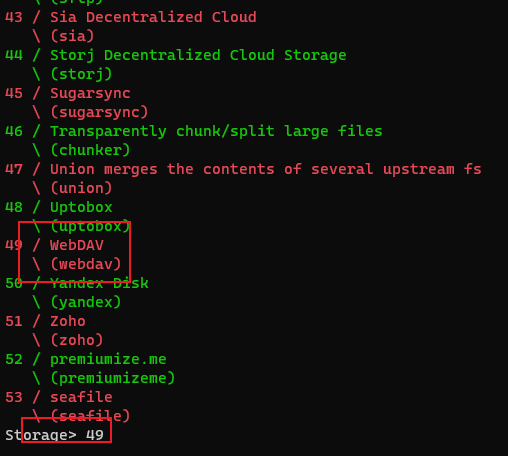The height and width of the screenshot is (456, 508).
Task: Select the 'Uptobox' option line
Action: pos(59,207)
